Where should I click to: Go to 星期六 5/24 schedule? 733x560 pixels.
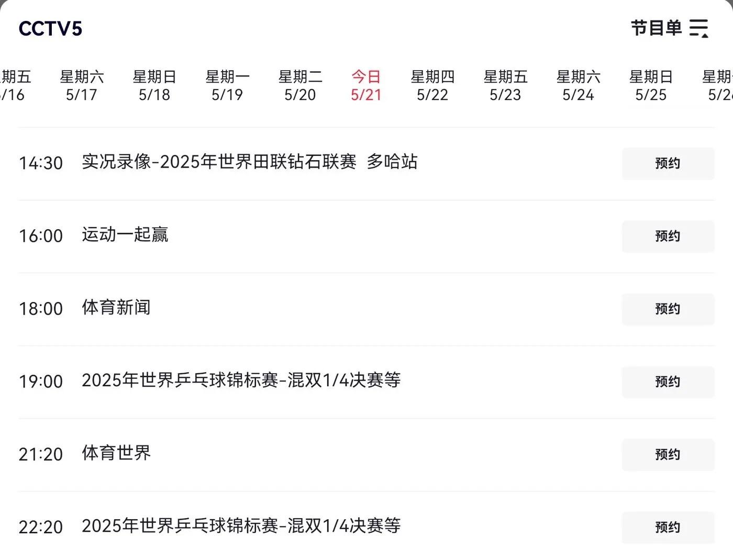point(578,86)
